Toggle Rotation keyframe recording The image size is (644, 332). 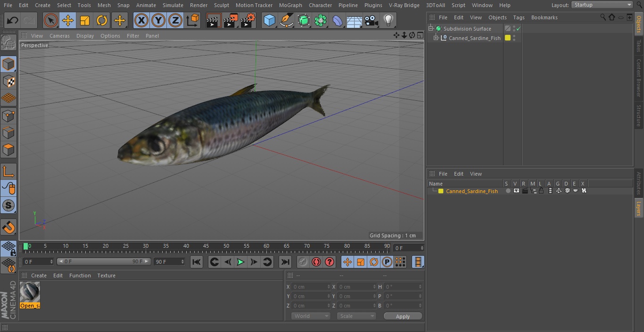374,262
